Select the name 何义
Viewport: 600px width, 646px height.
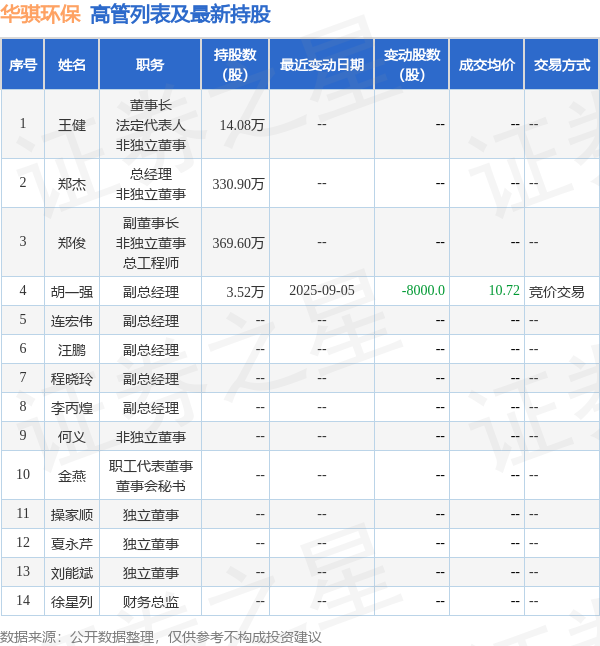tap(72, 437)
